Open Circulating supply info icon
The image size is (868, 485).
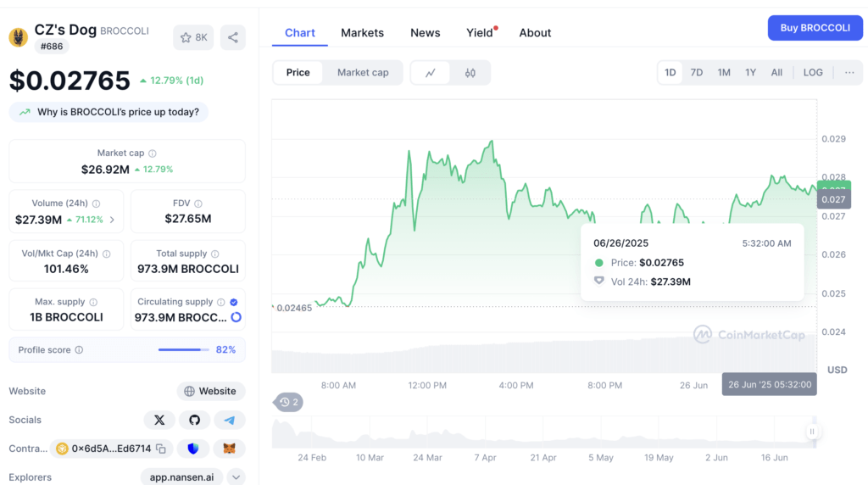(x=221, y=303)
